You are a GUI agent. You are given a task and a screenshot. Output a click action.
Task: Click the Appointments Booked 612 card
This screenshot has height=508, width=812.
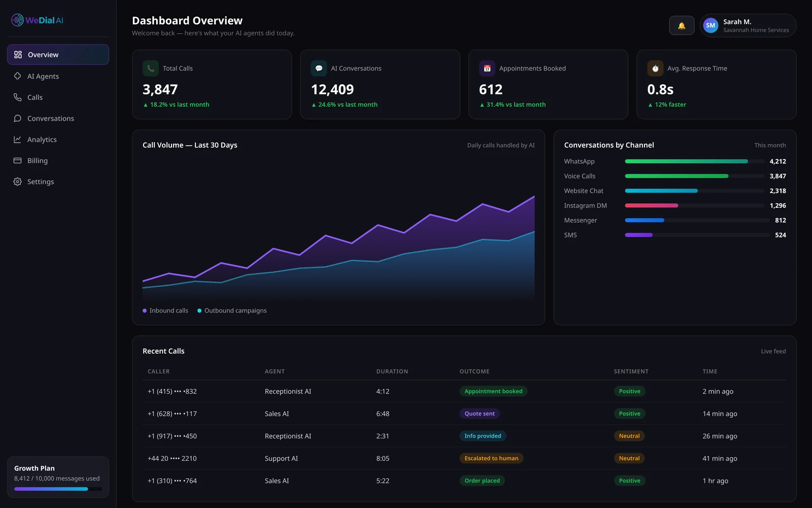548,84
